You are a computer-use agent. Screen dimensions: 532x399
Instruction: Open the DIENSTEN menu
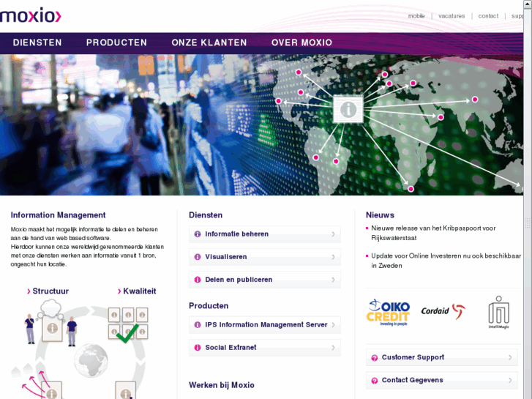[37, 42]
